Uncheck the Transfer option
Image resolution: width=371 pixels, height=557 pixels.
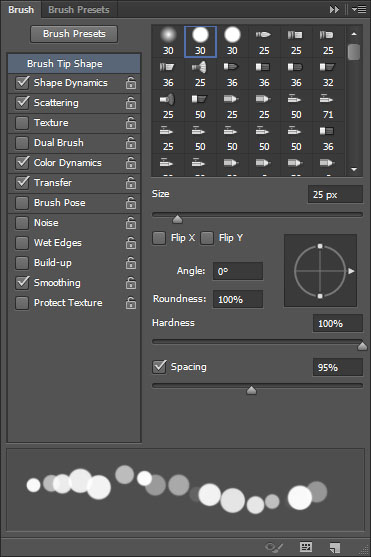pyautogui.click(x=22, y=183)
